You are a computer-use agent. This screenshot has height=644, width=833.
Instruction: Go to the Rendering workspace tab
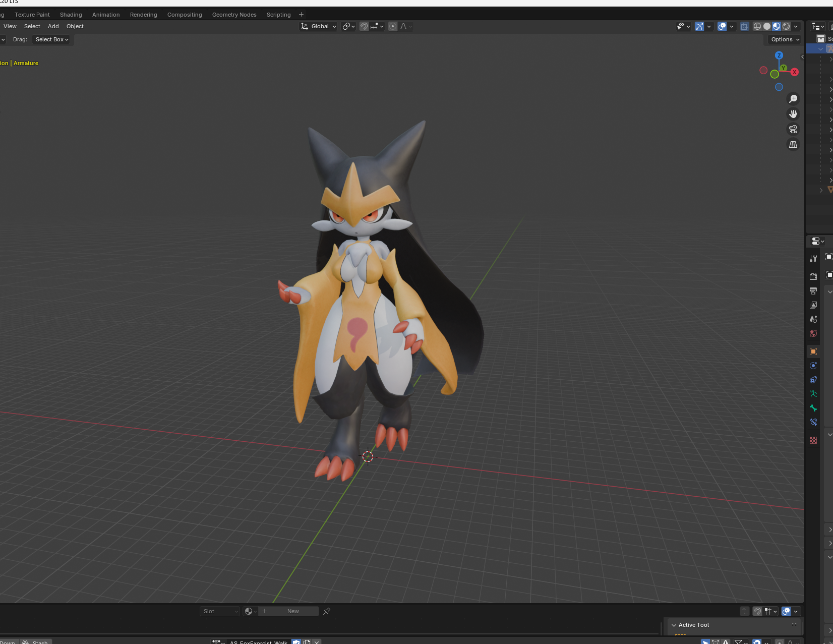(x=144, y=15)
